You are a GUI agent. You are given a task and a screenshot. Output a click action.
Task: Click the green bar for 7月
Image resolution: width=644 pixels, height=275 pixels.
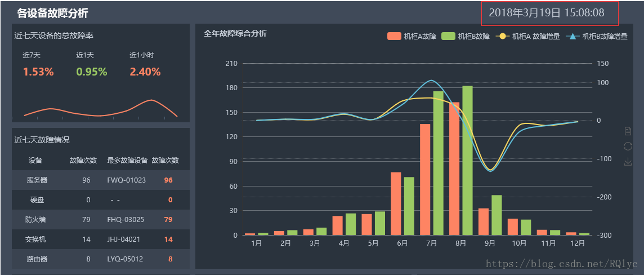[x=438, y=163]
